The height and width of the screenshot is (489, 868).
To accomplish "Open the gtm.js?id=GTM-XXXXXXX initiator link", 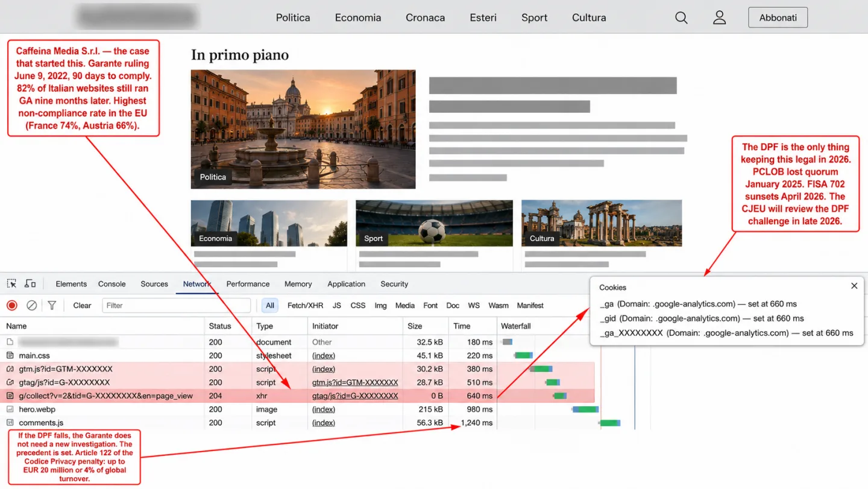I will pyautogui.click(x=355, y=382).
